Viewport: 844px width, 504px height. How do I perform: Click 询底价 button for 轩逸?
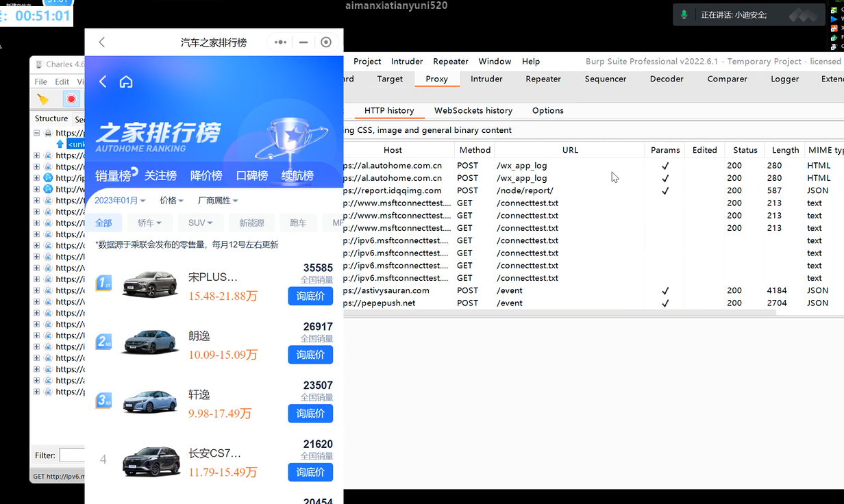pyautogui.click(x=310, y=414)
